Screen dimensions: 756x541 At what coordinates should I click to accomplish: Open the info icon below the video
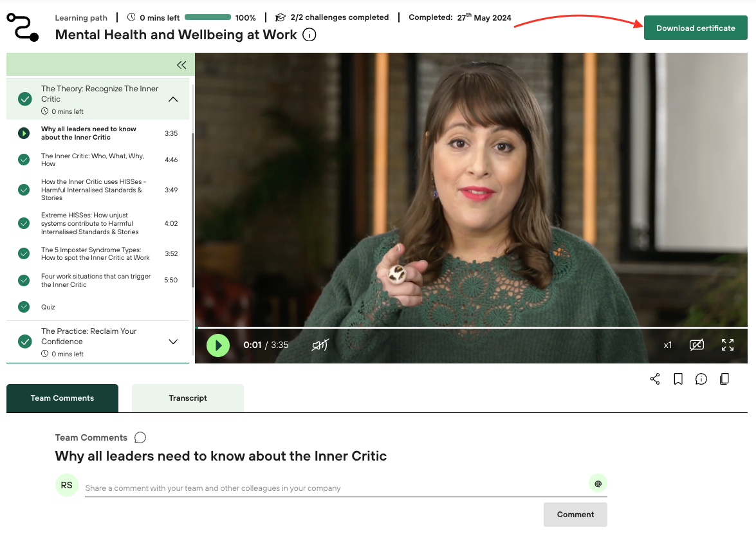(701, 379)
